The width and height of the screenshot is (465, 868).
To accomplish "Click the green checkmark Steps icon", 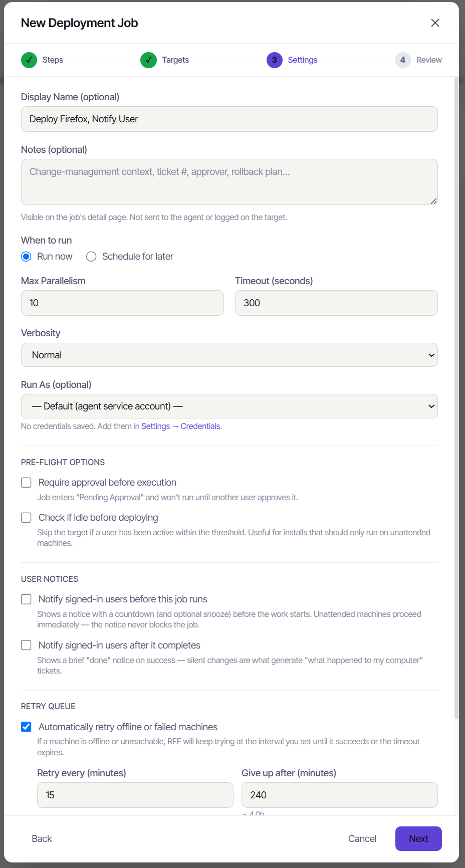I will (29, 60).
